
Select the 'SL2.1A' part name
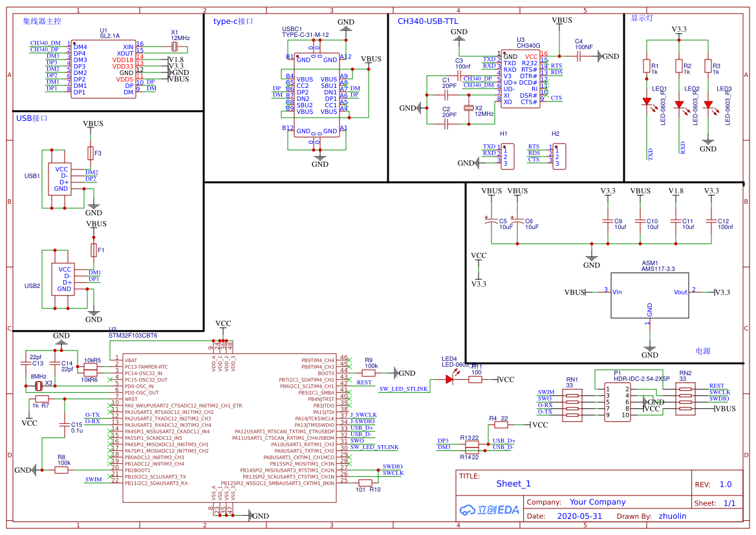(110, 36)
